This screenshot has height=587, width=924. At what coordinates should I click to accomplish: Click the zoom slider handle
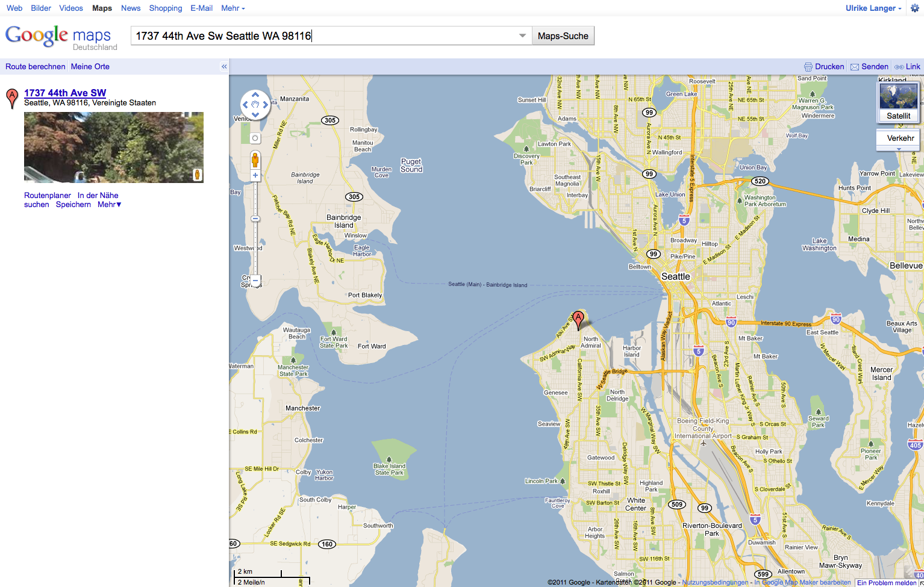pyautogui.click(x=255, y=219)
